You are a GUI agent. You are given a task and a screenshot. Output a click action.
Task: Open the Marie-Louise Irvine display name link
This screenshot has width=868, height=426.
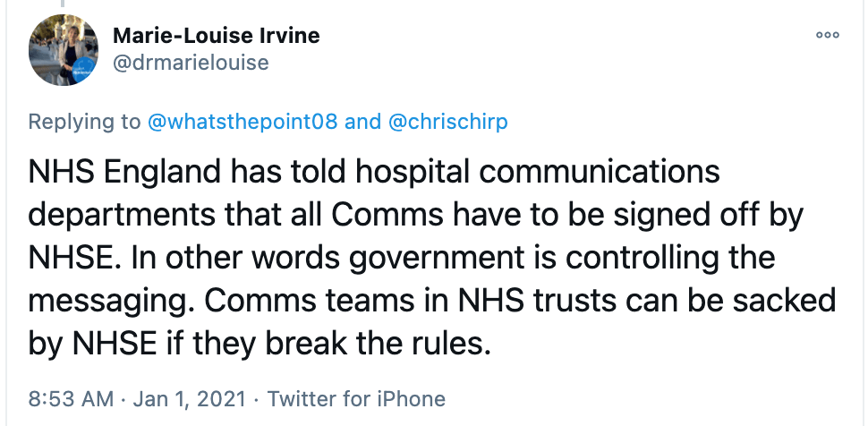pyautogui.click(x=216, y=36)
